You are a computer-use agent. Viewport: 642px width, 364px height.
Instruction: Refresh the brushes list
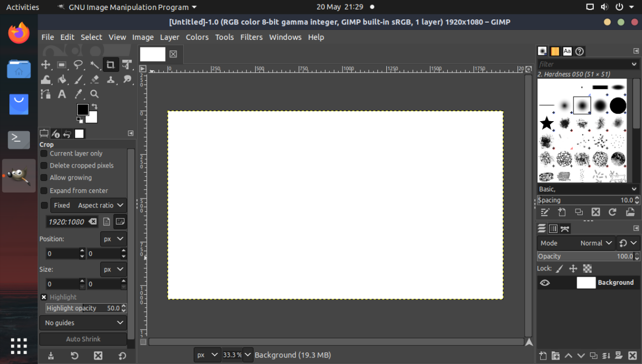(613, 212)
